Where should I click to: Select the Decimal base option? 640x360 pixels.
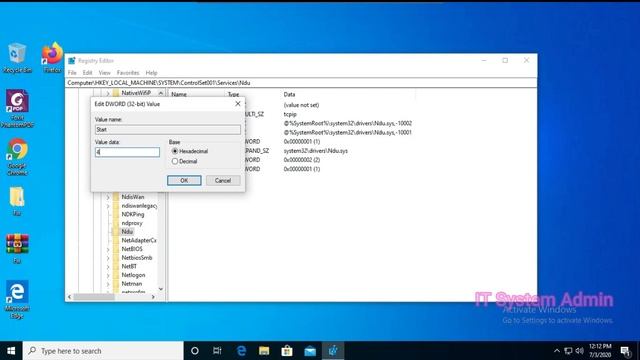point(175,161)
